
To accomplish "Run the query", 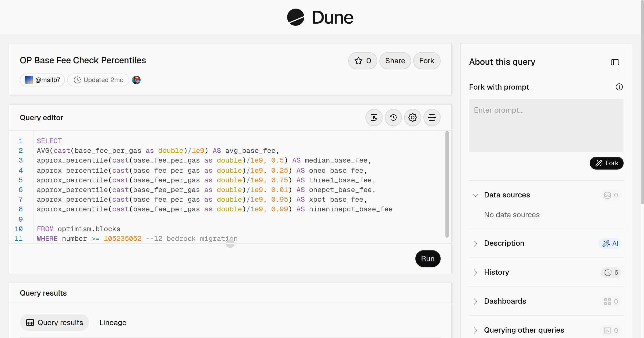I will click(428, 259).
